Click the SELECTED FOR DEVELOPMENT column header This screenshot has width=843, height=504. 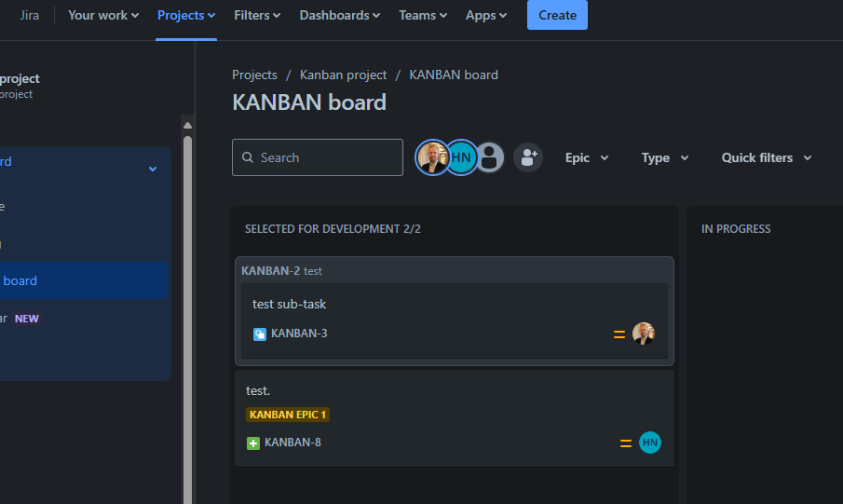333,228
